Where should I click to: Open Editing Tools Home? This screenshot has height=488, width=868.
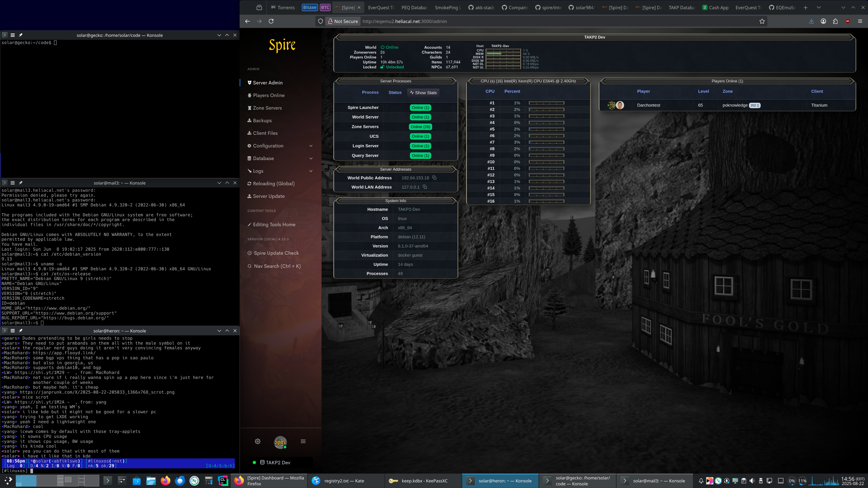coord(271,224)
